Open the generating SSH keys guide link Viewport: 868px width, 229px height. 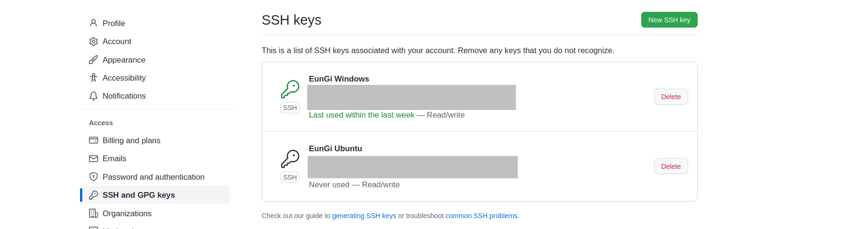click(x=364, y=216)
